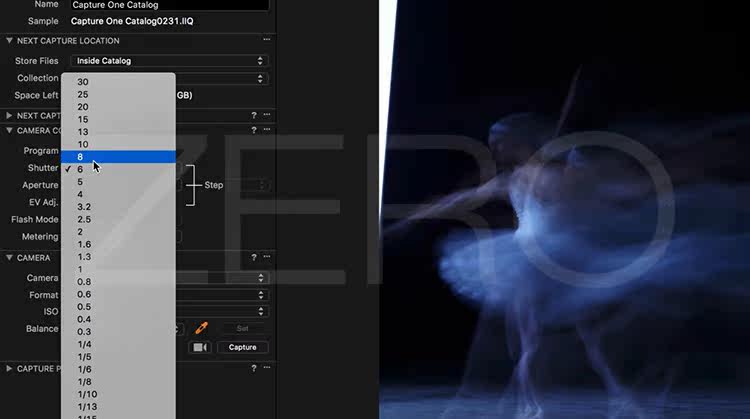Image resolution: width=750 pixels, height=419 pixels.
Task: Click the Capture button
Action: pyautogui.click(x=243, y=347)
